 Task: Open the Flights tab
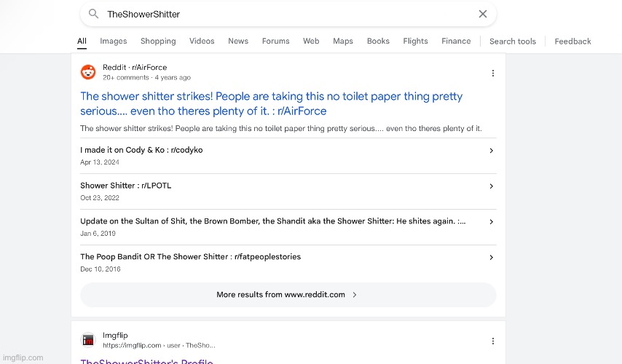pos(415,41)
